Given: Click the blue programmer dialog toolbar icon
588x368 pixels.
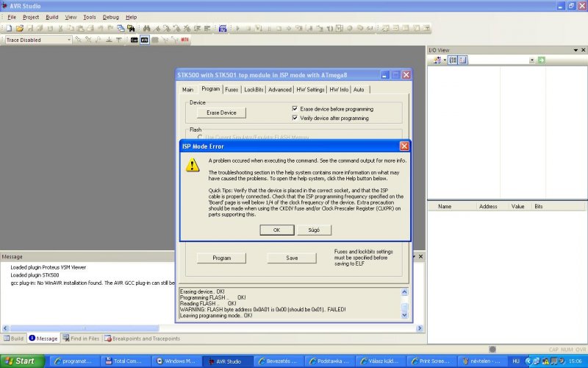Looking at the screenshot, I should pos(223,28).
